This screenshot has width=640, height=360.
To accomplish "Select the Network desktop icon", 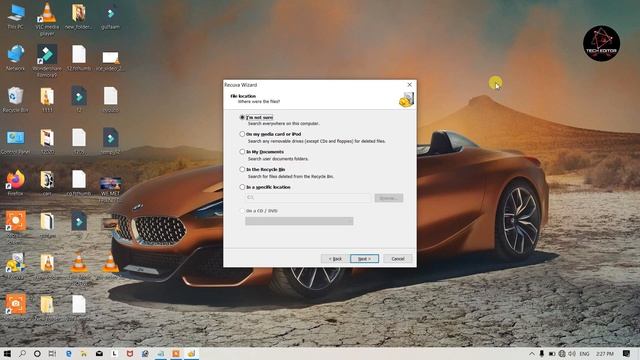I will (16, 58).
